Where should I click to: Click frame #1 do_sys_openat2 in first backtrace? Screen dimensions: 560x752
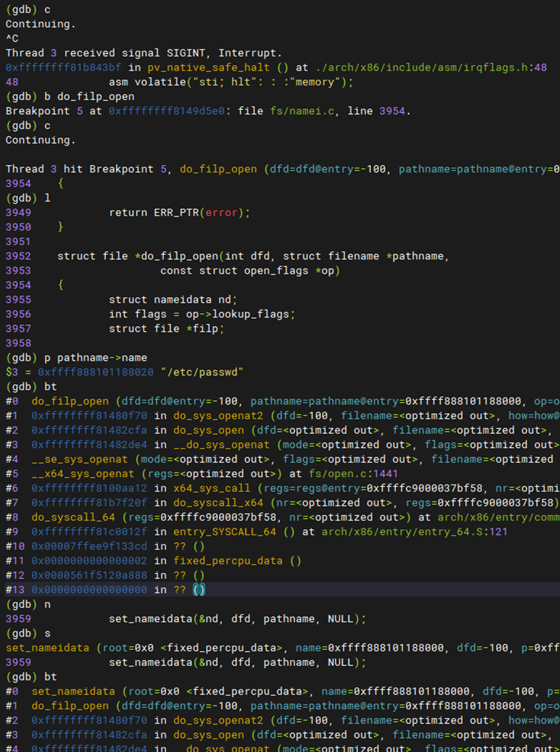[283, 415]
